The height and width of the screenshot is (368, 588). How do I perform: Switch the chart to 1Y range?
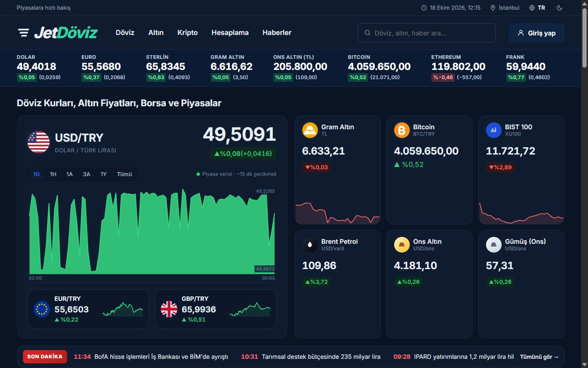tap(103, 174)
